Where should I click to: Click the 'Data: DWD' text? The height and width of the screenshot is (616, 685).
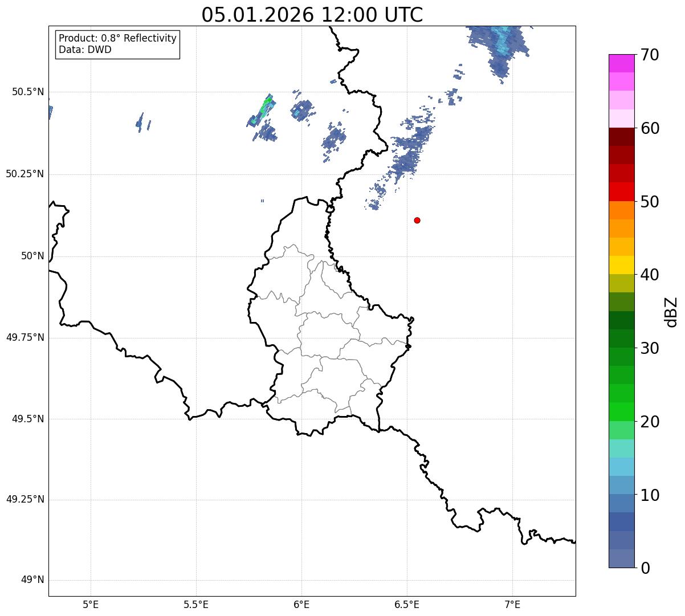click(x=85, y=50)
